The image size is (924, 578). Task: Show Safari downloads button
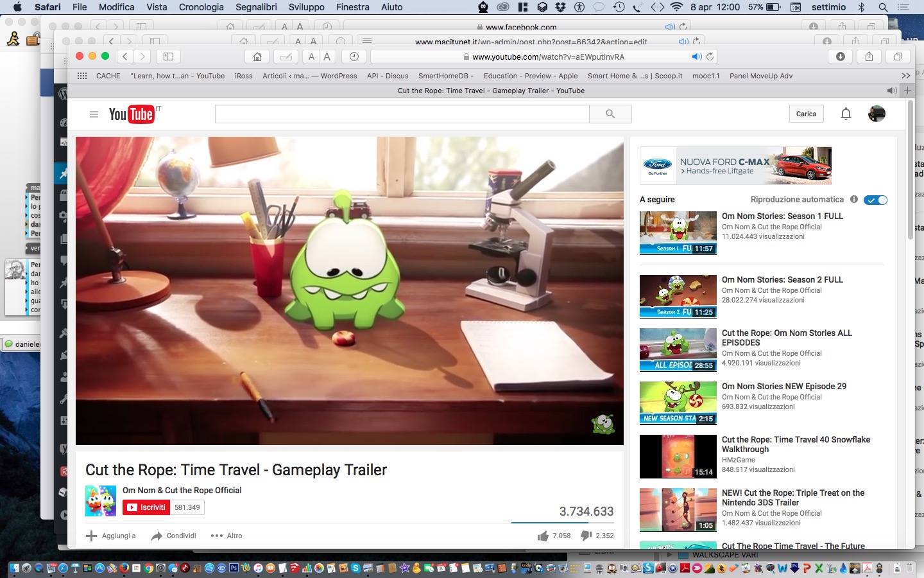841,57
